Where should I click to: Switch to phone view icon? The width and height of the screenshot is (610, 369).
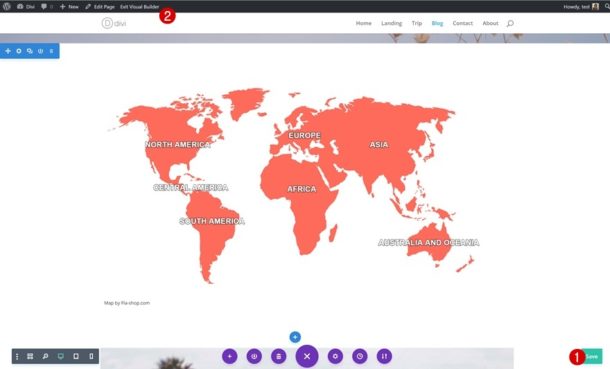91,356
